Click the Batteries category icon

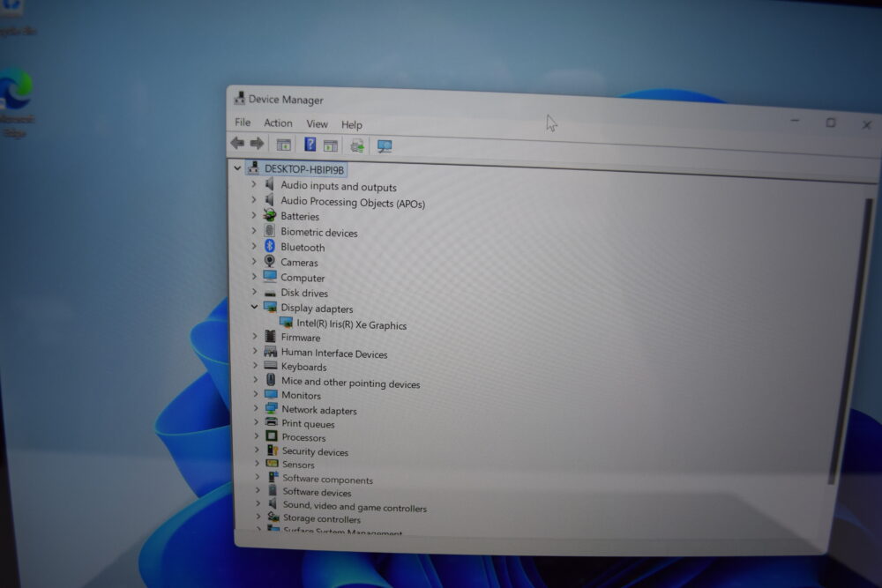coord(270,215)
